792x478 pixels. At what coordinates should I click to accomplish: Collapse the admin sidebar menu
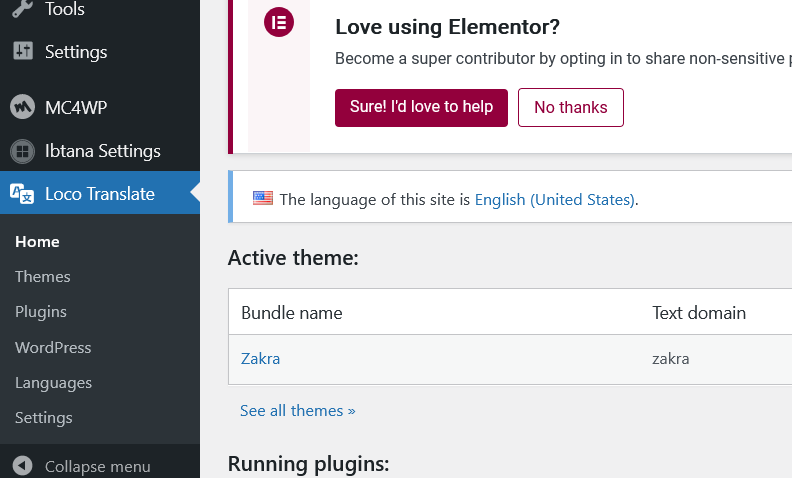pos(97,466)
